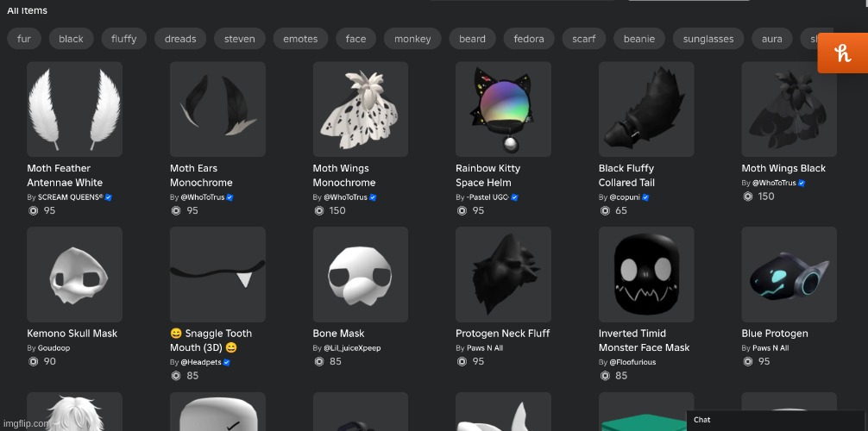The height and width of the screenshot is (431, 868).
Task: Click the Robux icon under Bone Mask
Action: tap(319, 361)
